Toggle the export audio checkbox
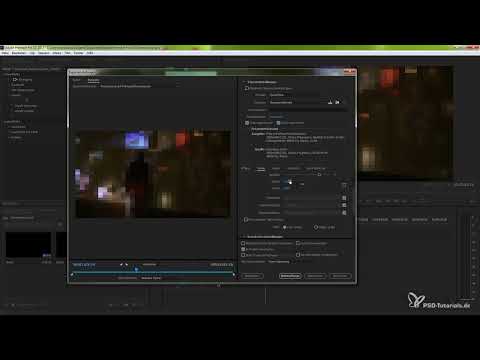 (278, 123)
